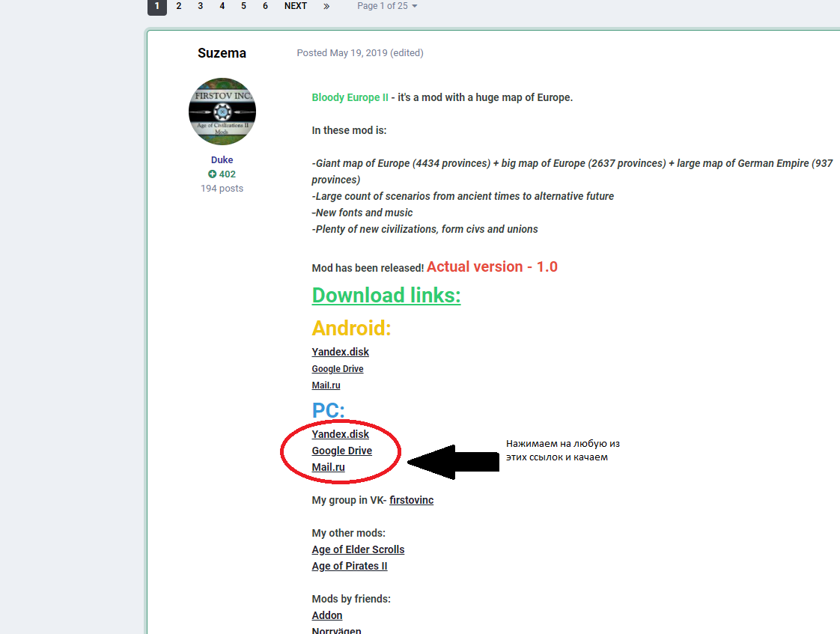Click '194 posts' count text

(222, 189)
